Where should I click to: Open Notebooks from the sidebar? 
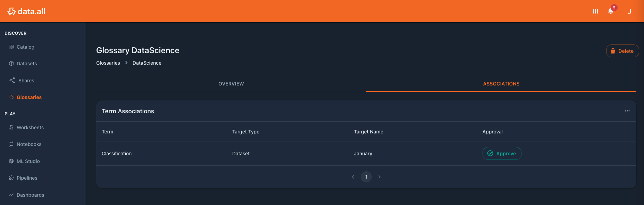click(x=29, y=144)
